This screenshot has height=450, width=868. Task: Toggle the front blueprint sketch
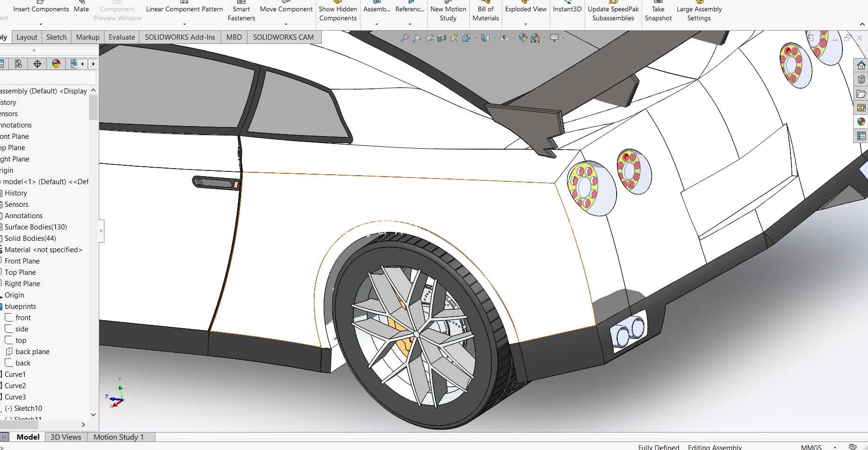23,318
